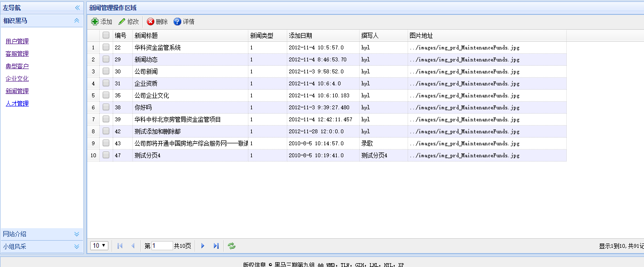Toggle the select-all checkbox in header
Image resolution: width=644 pixels, height=267 pixels.
(106, 35)
